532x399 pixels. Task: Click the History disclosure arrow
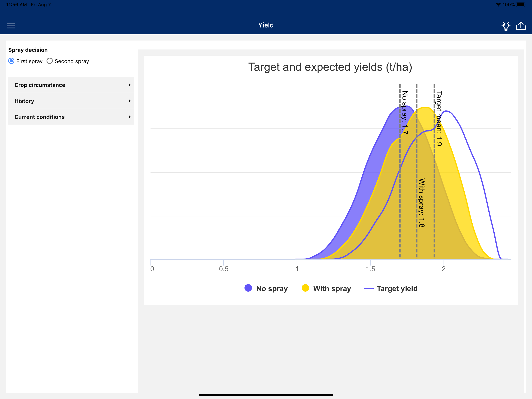[x=129, y=101]
